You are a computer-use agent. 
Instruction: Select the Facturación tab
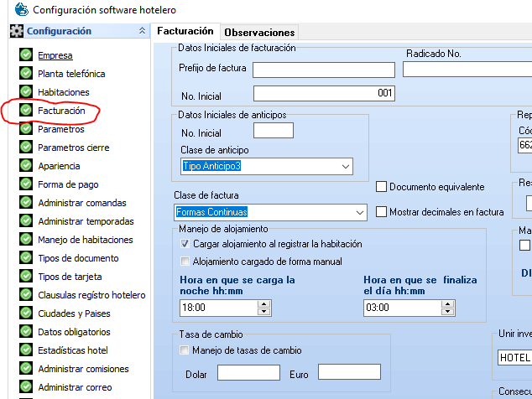tap(185, 31)
